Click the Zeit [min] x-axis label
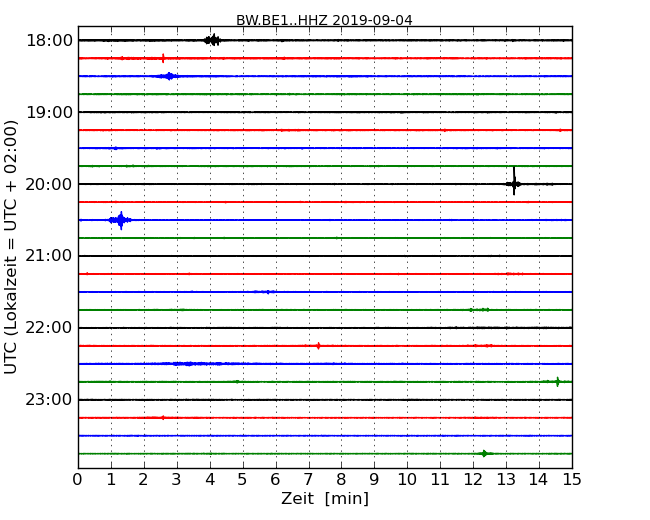 pyautogui.click(x=325, y=498)
